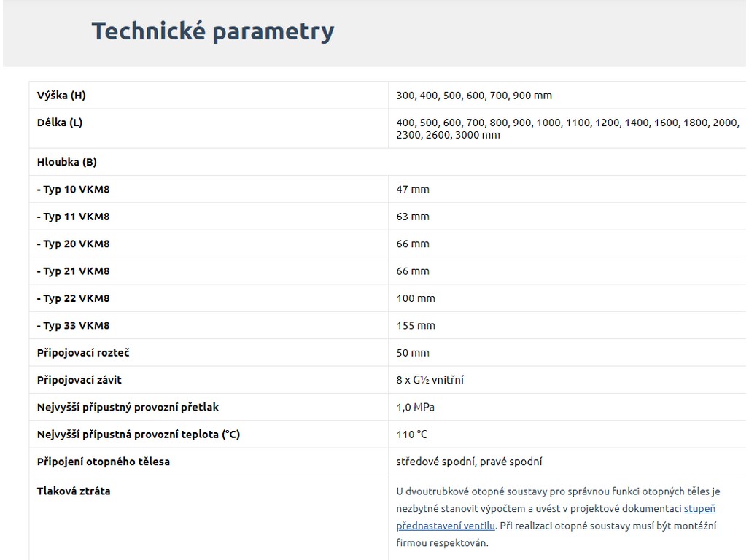Click the "Technické parametry" heading
The image size is (749, 560).
coord(212,31)
